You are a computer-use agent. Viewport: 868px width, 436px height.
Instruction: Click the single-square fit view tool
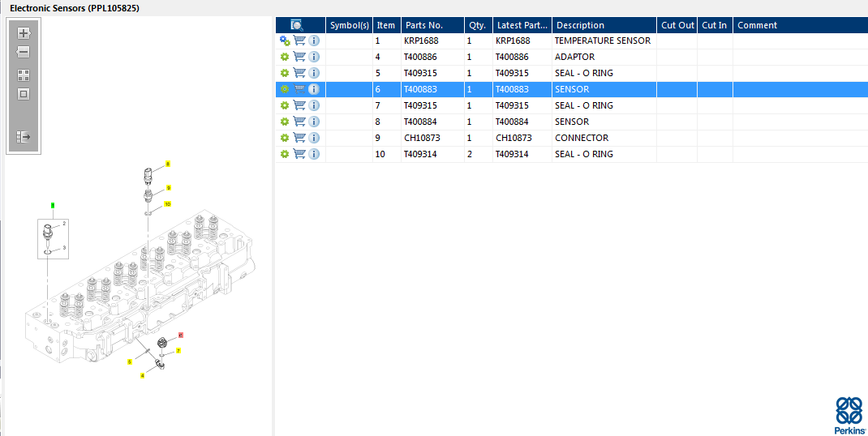coord(24,94)
